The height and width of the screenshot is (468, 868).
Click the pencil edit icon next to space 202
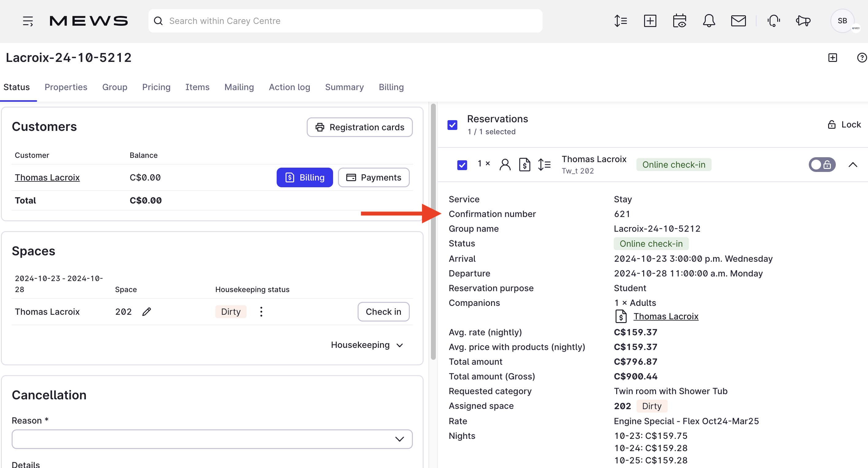tap(146, 312)
